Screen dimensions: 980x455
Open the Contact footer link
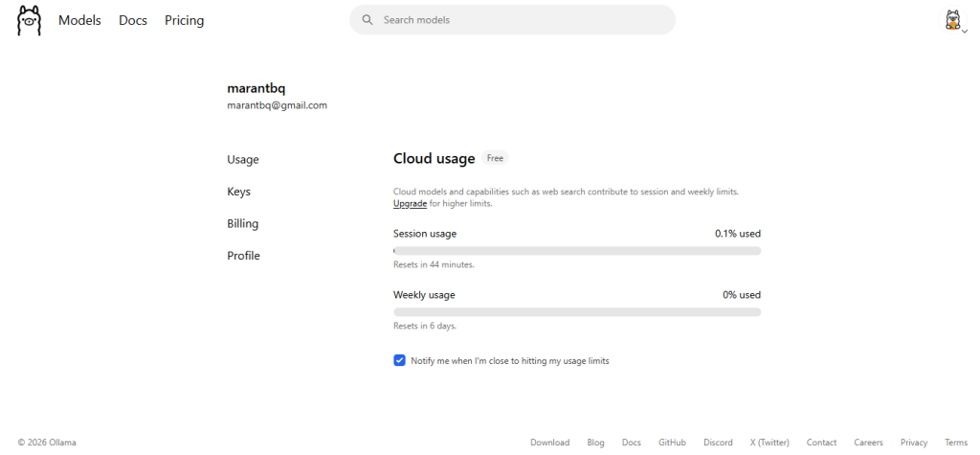(x=821, y=443)
